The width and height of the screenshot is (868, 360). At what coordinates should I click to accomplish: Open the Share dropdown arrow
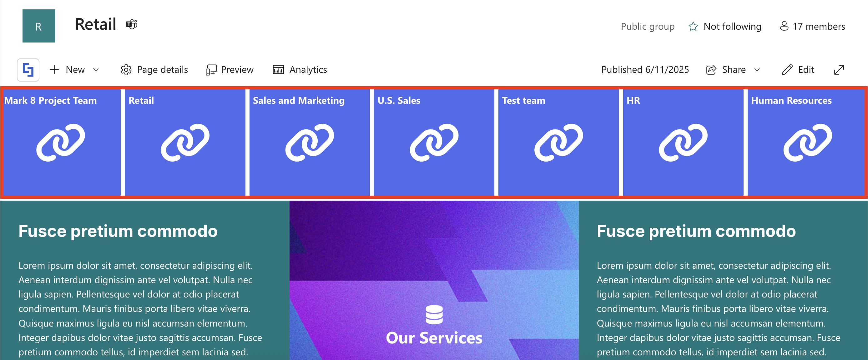point(757,70)
